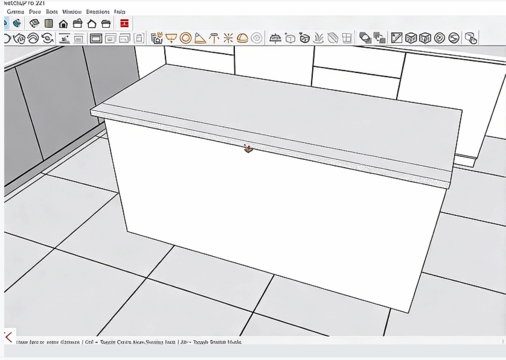Click the orange dome tool icon

(x=242, y=38)
